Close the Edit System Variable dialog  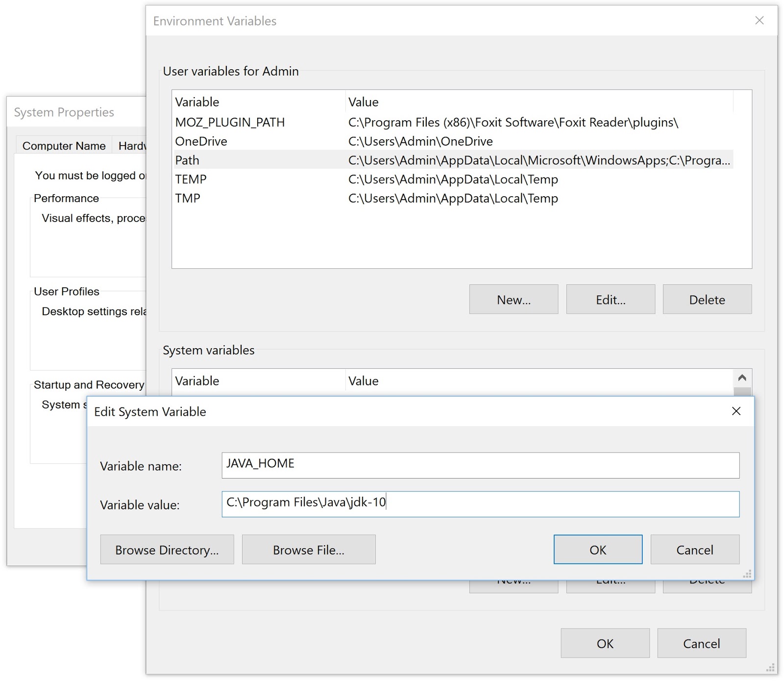pos(736,412)
